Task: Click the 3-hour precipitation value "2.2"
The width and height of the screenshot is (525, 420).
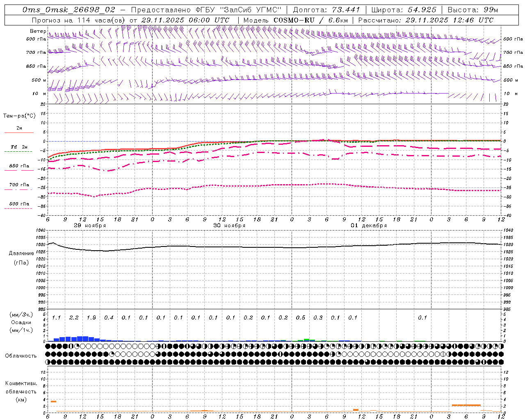Action: click(74, 318)
